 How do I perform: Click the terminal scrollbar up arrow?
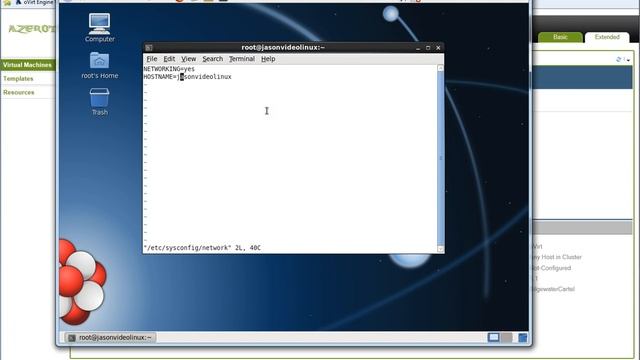[x=440, y=68]
